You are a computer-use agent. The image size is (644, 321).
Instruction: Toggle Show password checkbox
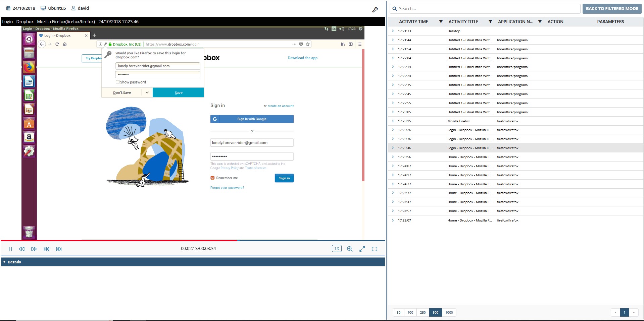(x=117, y=82)
